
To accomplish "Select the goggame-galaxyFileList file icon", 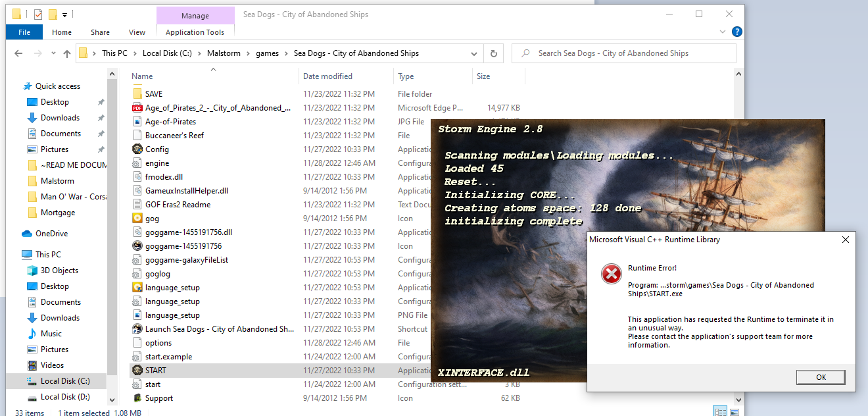I will (x=137, y=260).
